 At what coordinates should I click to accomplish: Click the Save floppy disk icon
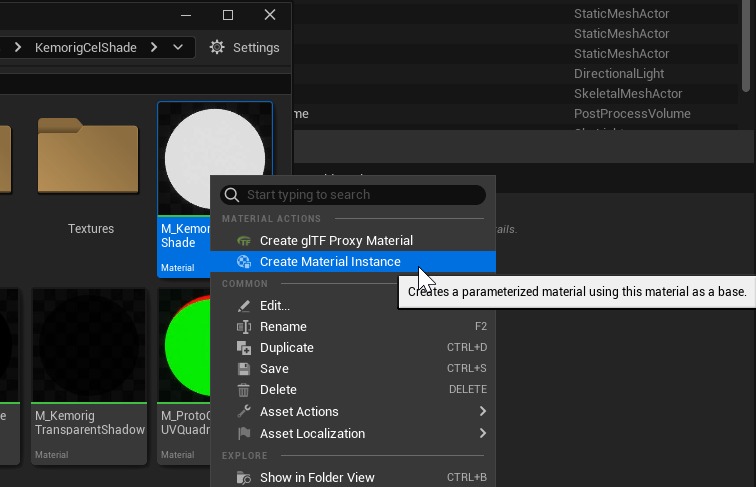(x=243, y=369)
